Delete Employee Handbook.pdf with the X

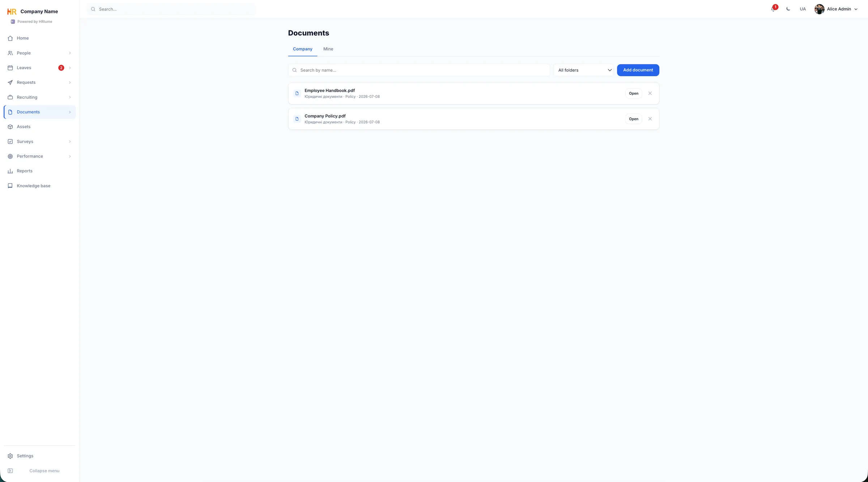650,93
